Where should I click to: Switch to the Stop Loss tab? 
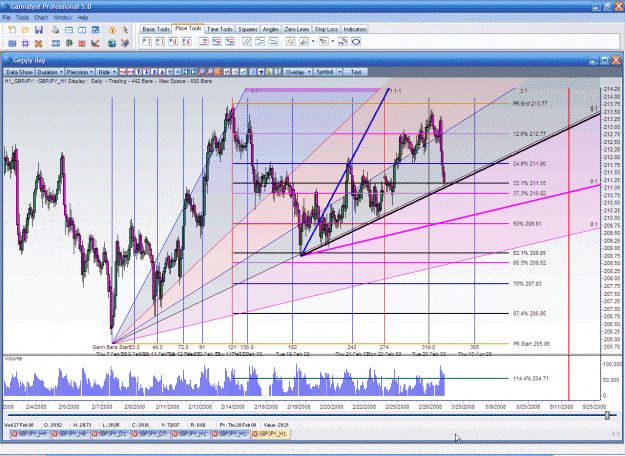click(x=326, y=29)
